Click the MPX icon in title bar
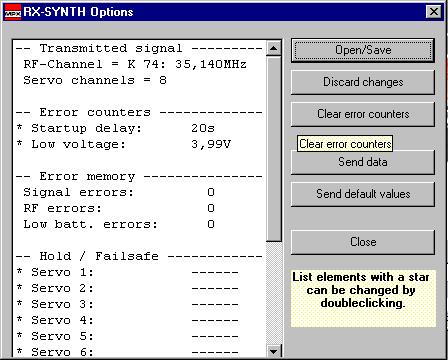Viewport: 448px width, 360px height. [12, 12]
